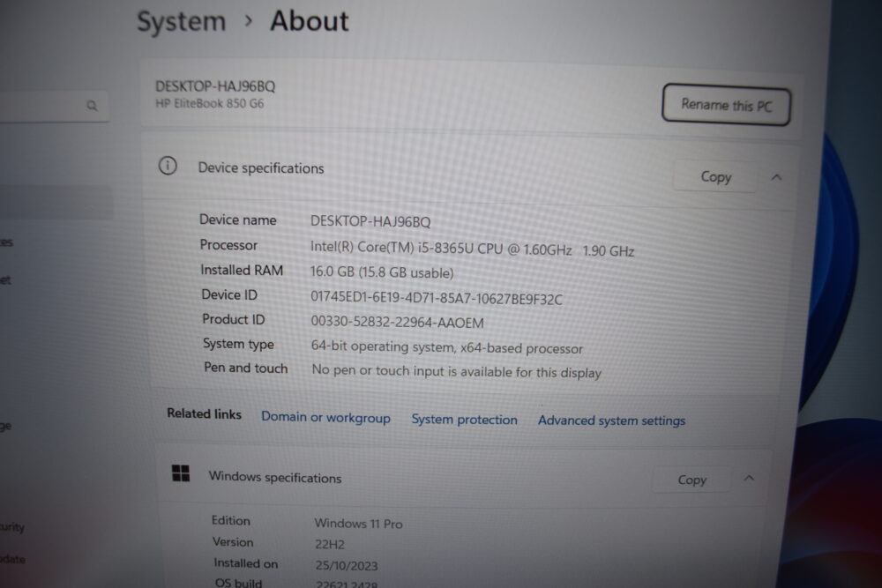Click the Device name label

coord(238,220)
